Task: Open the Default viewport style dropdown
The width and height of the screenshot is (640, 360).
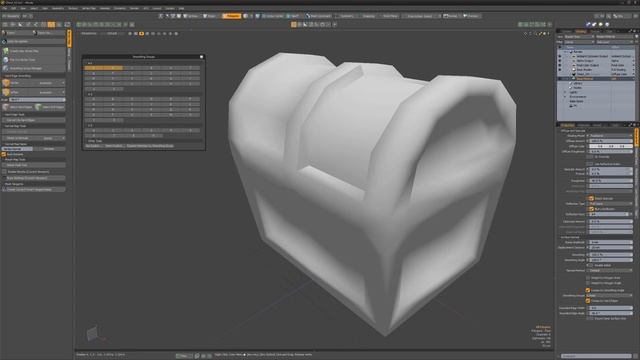Action: pyautogui.click(x=113, y=33)
